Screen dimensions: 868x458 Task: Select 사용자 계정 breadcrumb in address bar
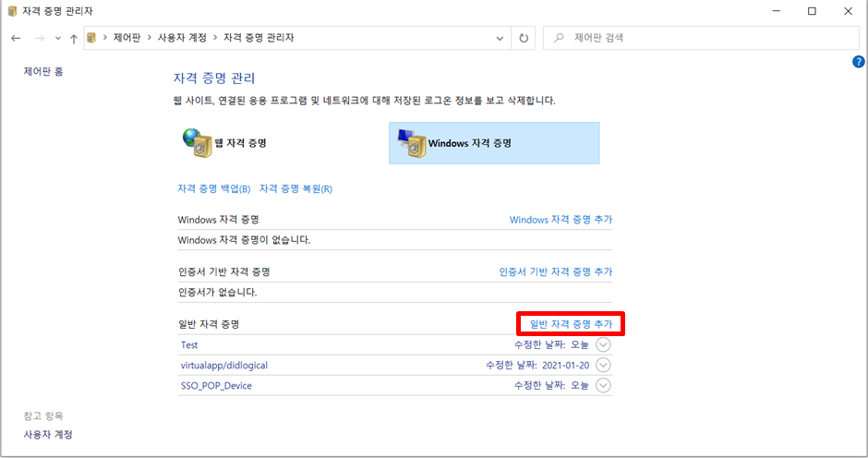tap(182, 38)
